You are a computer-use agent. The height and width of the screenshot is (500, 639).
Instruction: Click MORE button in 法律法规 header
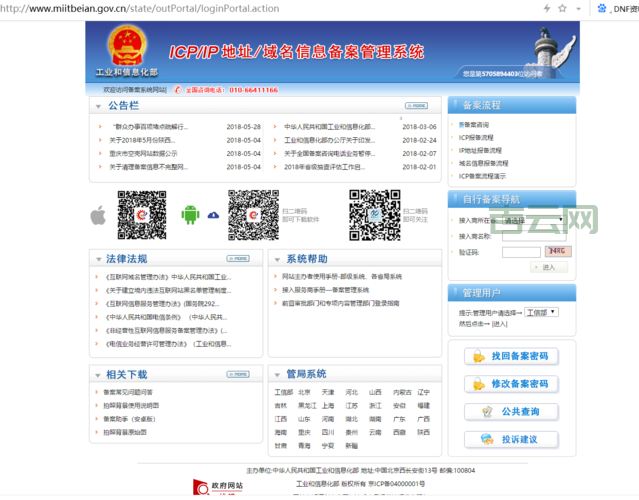238,258
